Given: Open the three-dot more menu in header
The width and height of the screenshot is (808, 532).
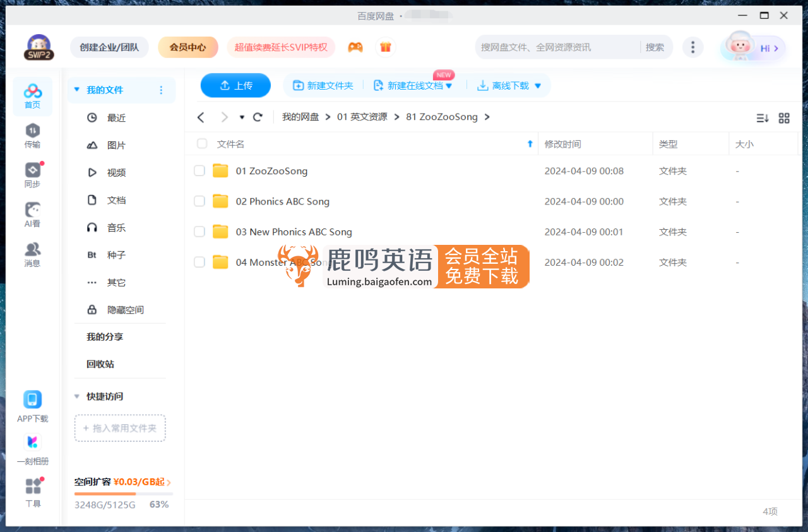Looking at the screenshot, I should click(x=693, y=47).
